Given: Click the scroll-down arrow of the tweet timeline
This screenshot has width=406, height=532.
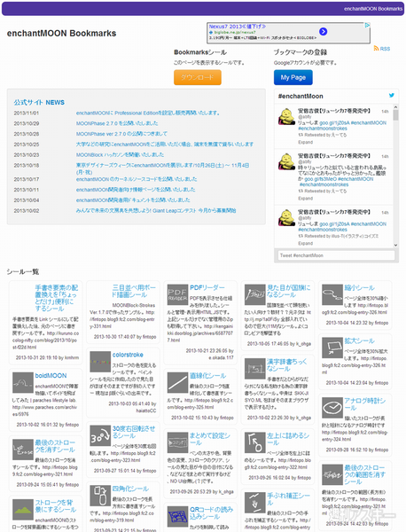Looking at the screenshot, I should coord(395,245).
